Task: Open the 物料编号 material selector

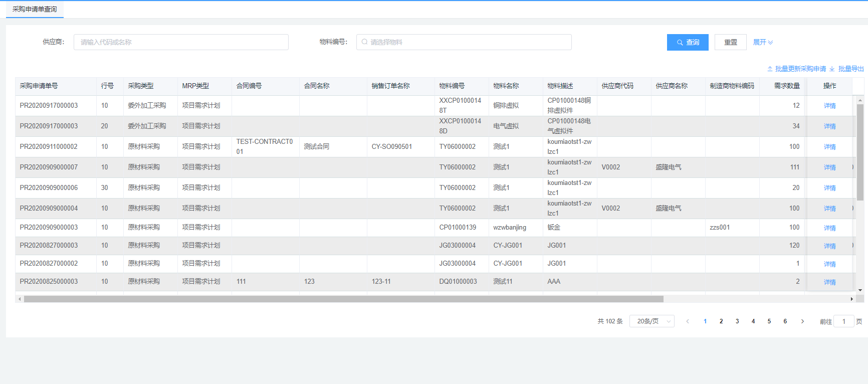Action: coord(464,42)
